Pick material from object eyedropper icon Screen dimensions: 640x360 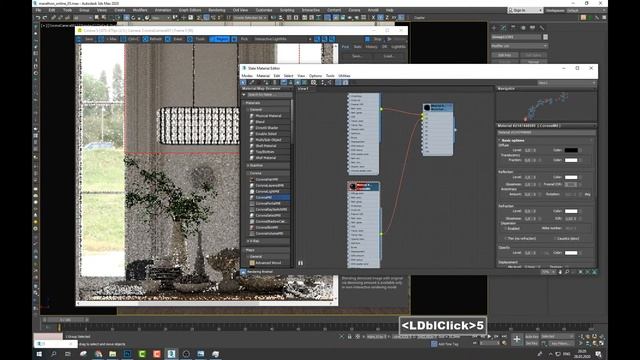[x=251, y=82]
